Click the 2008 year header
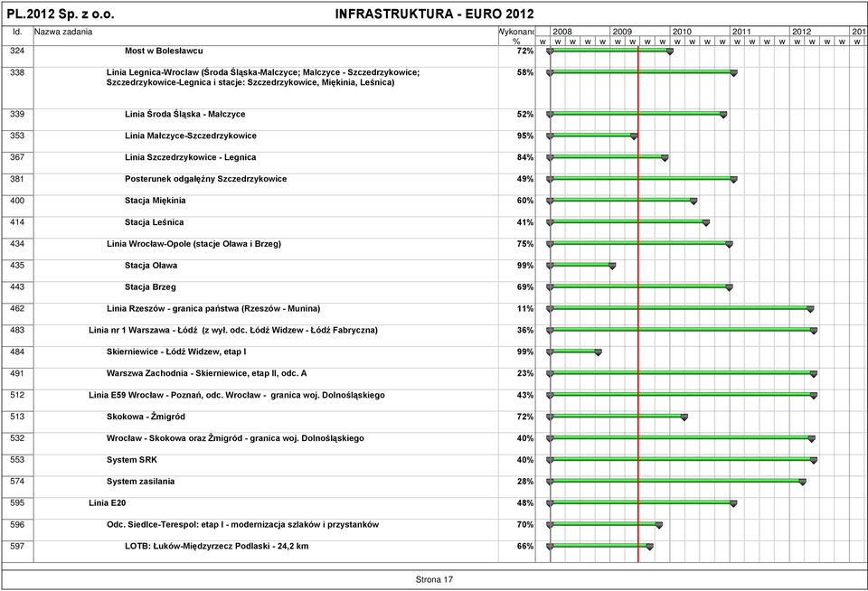 561,32
